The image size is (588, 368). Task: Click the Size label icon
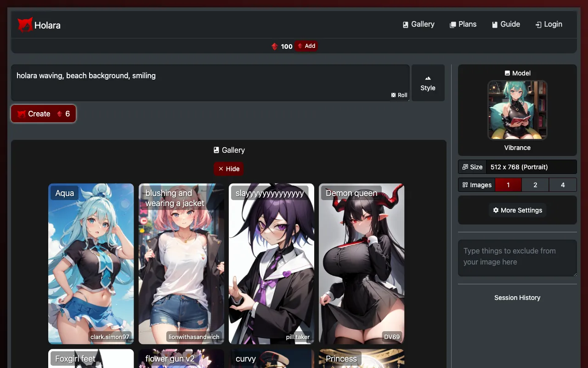tap(465, 167)
